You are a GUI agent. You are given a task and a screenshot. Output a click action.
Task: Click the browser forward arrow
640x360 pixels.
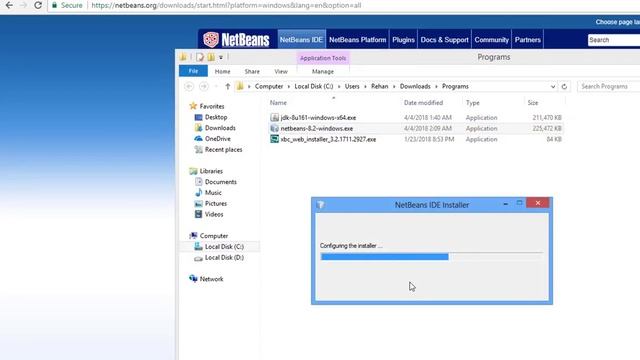pos(24,5)
